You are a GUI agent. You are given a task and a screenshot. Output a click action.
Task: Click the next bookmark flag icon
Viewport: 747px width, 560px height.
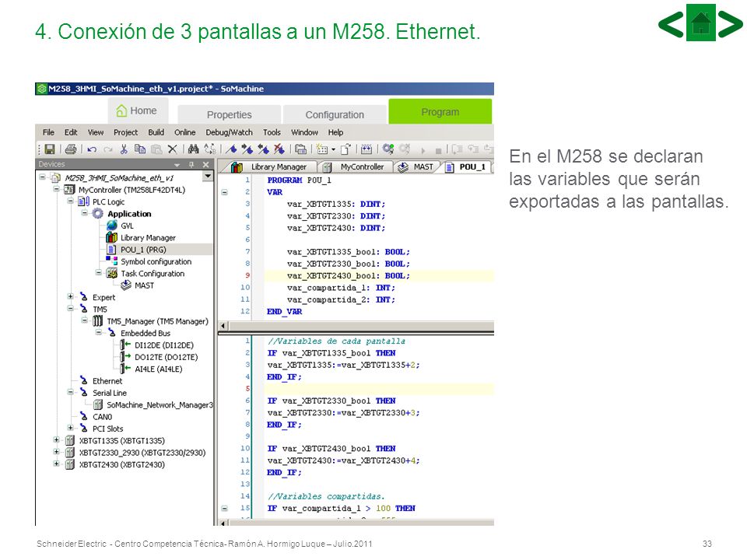tap(247, 149)
